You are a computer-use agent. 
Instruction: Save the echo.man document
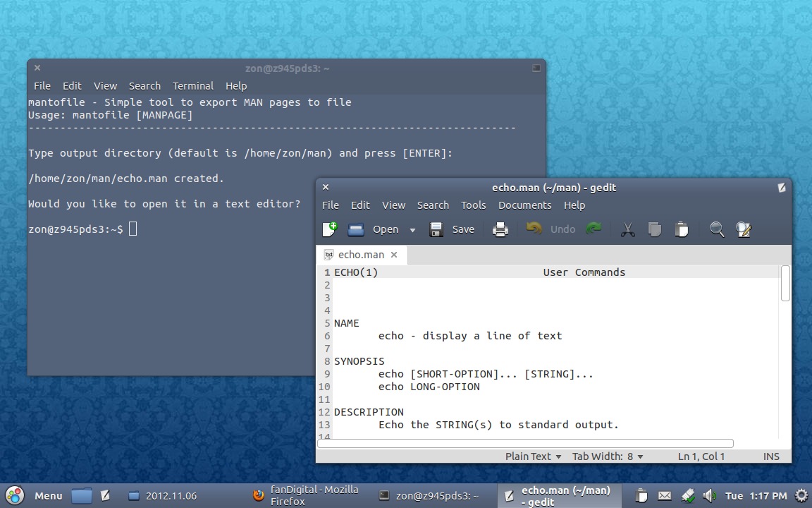[452, 229]
